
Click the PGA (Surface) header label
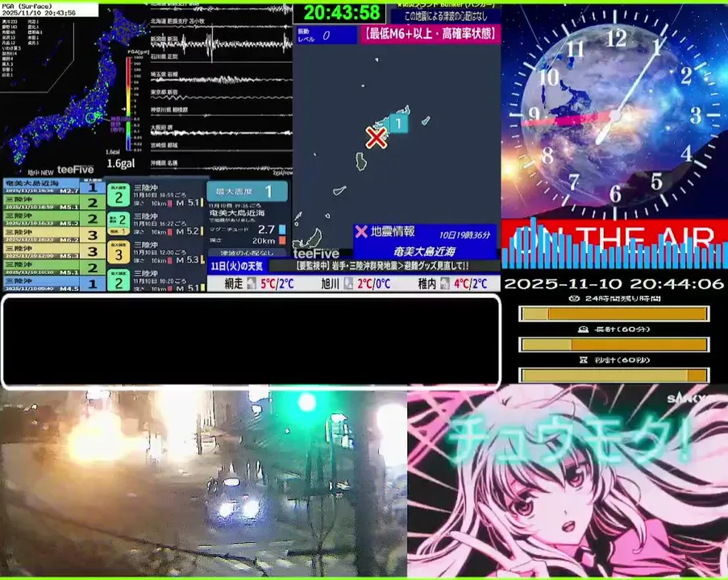click(x=27, y=6)
